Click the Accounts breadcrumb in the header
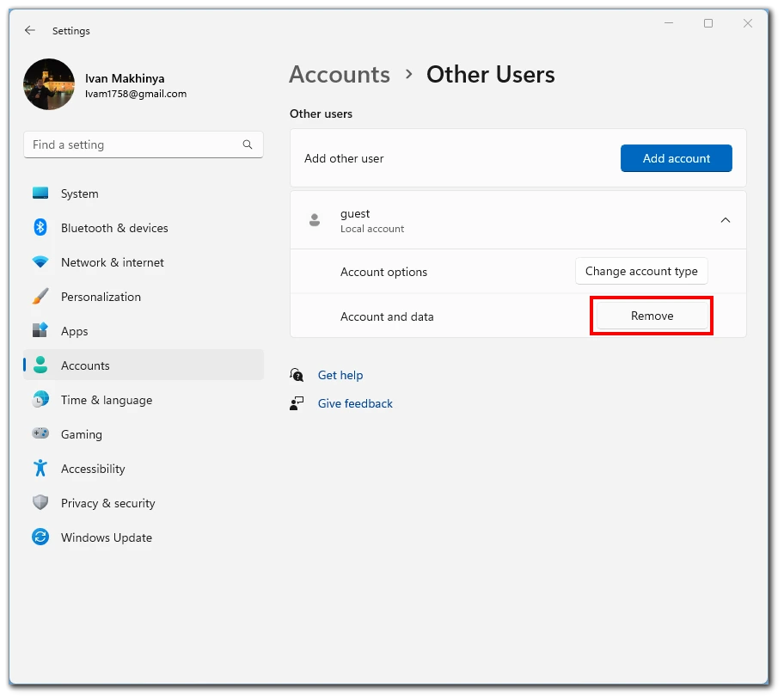This screenshot has width=784, height=700. coord(340,75)
